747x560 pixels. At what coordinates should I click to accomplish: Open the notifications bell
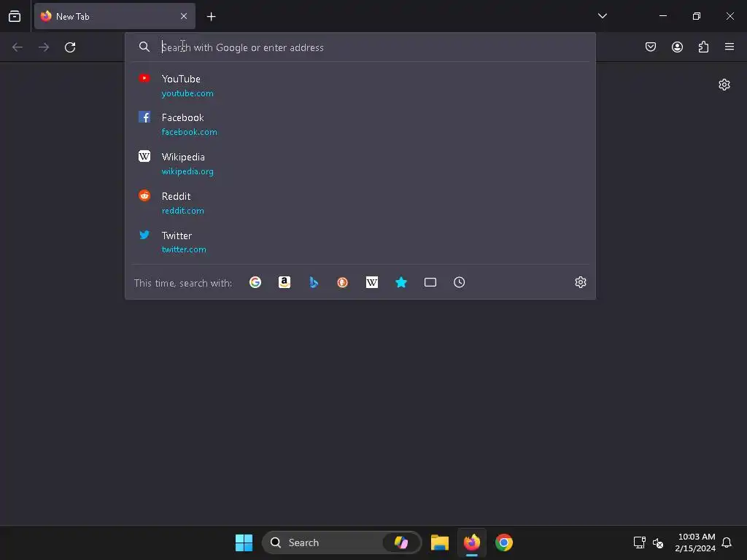(x=727, y=542)
